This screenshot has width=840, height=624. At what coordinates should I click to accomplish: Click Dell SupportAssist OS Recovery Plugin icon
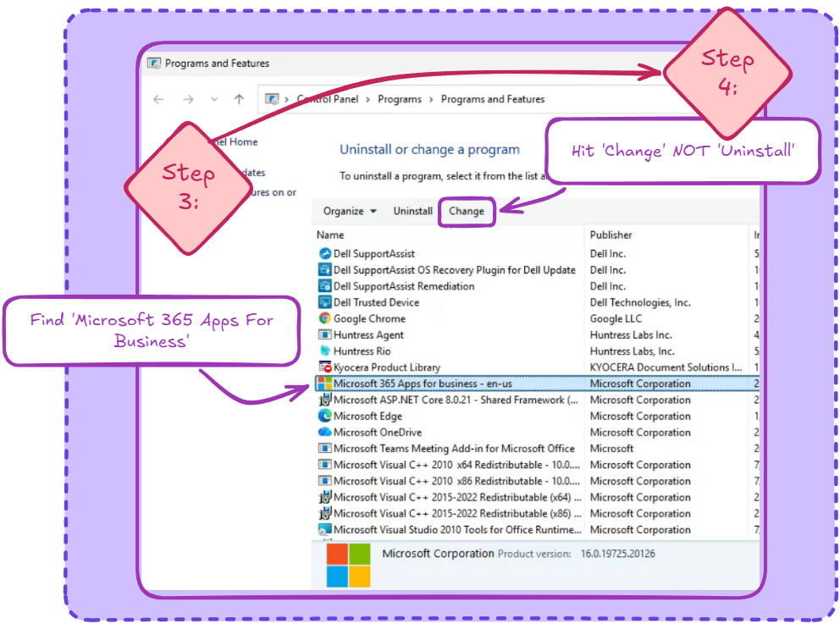click(324, 269)
